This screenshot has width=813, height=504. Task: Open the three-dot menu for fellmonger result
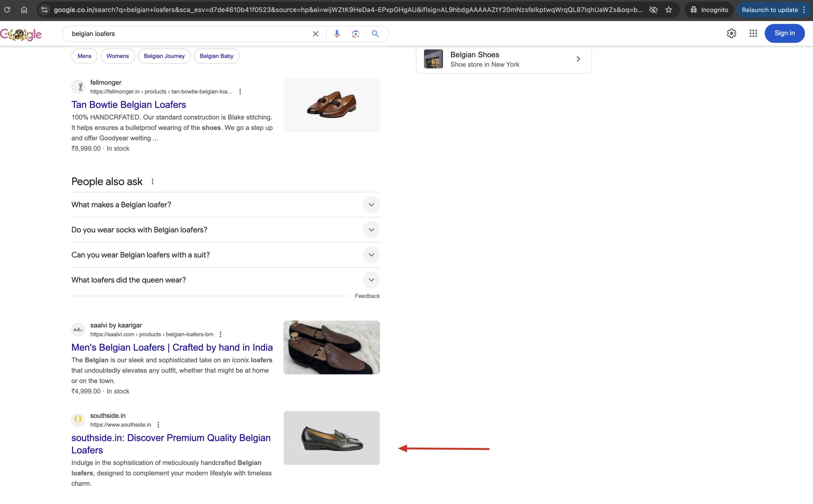pos(240,91)
